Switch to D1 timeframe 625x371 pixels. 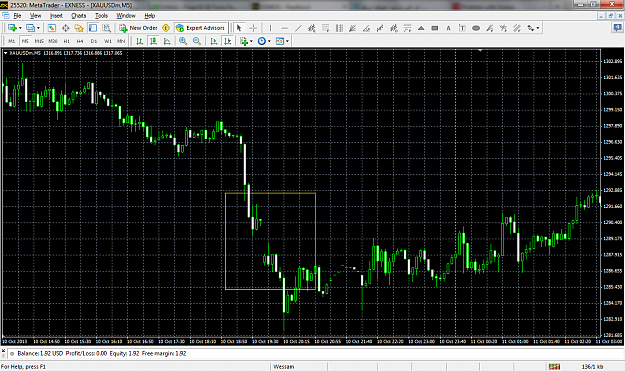94,41
